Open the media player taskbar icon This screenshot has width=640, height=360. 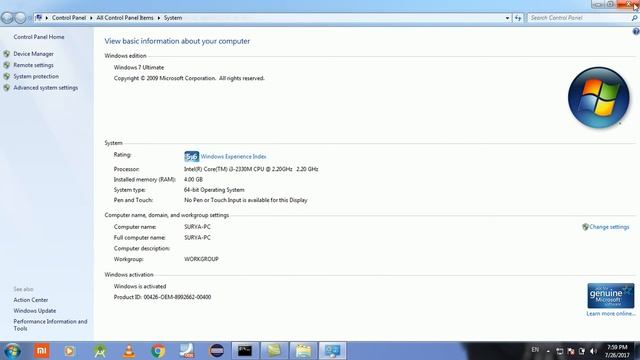click(69, 351)
